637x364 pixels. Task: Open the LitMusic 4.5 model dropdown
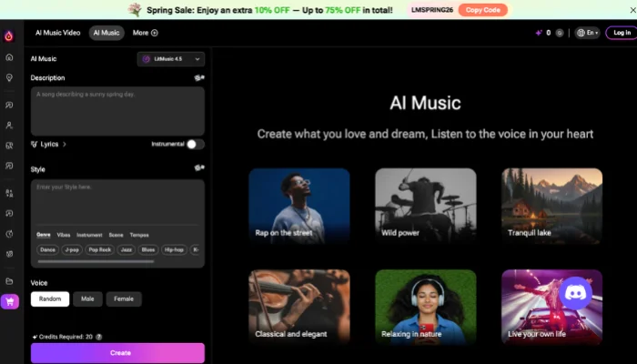[x=171, y=58]
